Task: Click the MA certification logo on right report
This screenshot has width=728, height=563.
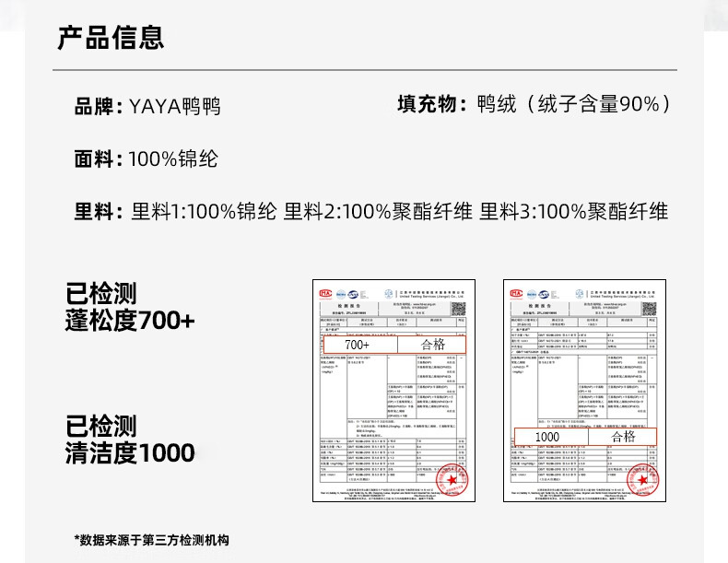Action: 516,293
